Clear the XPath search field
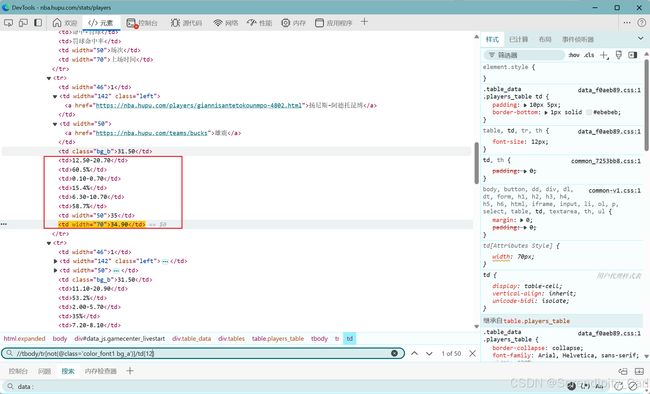 click(394, 353)
